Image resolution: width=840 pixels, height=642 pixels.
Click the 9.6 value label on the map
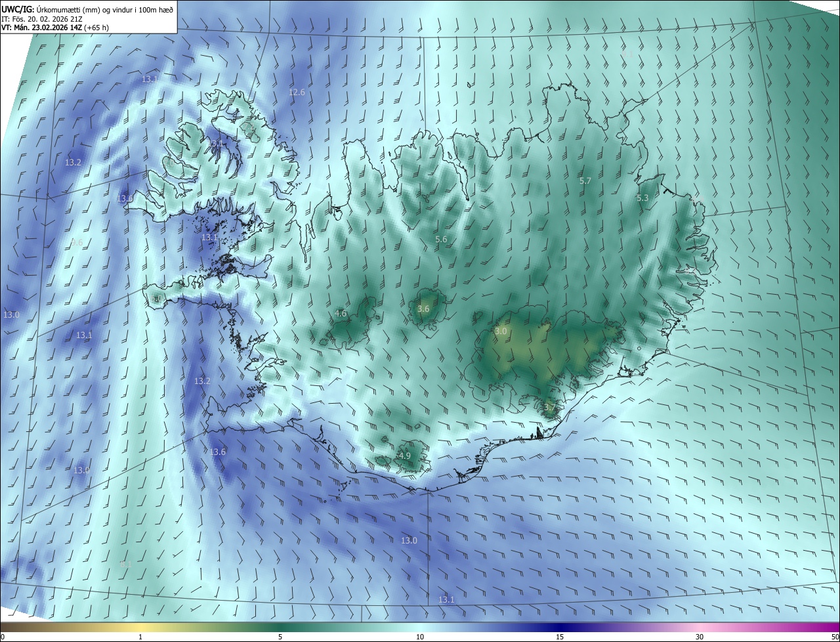(x=77, y=242)
